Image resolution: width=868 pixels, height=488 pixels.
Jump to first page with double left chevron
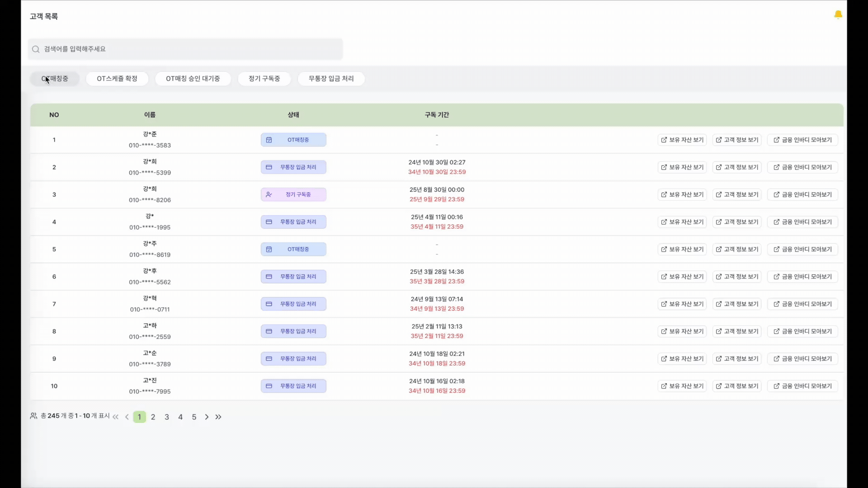[x=116, y=417]
